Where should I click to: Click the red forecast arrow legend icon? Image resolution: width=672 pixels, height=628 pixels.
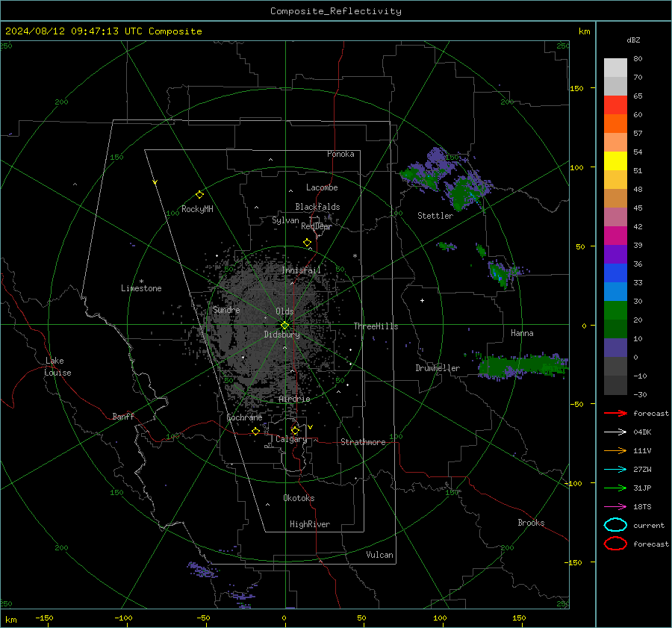pyautogui.click(x=615, y=413)
